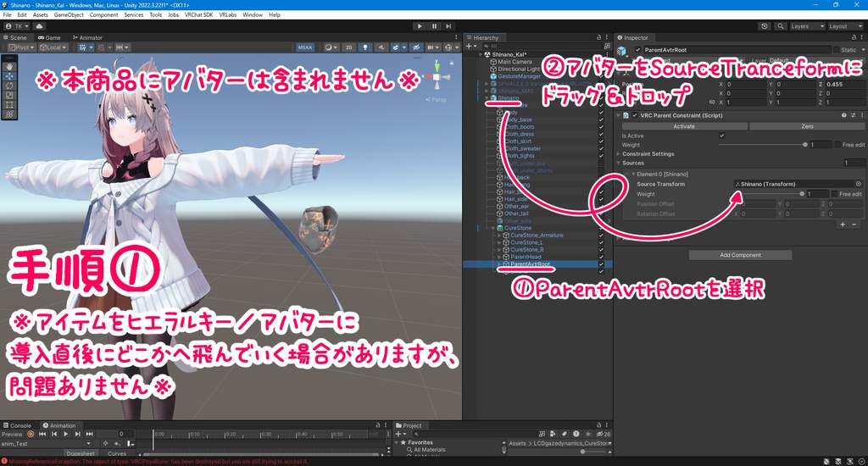Select the Scale tool
The height and width of the screenshot is (466, 868).
[x=9, y=95]
